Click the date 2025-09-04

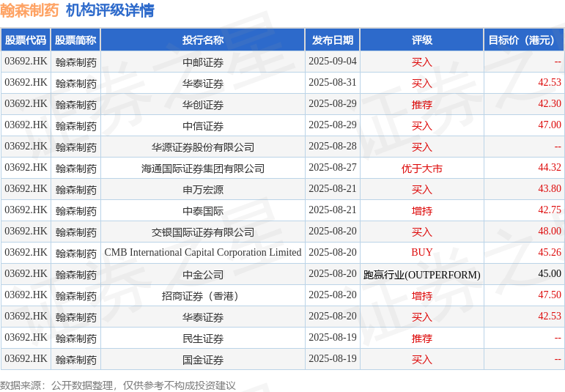click(333, 62)
